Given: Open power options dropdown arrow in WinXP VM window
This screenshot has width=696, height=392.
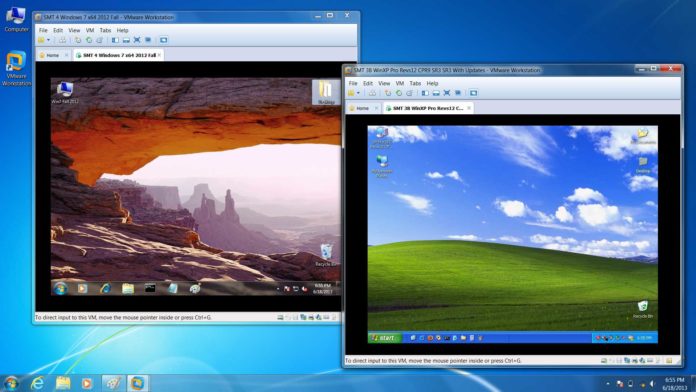Looking at the screenshot, I should (358, 93).
